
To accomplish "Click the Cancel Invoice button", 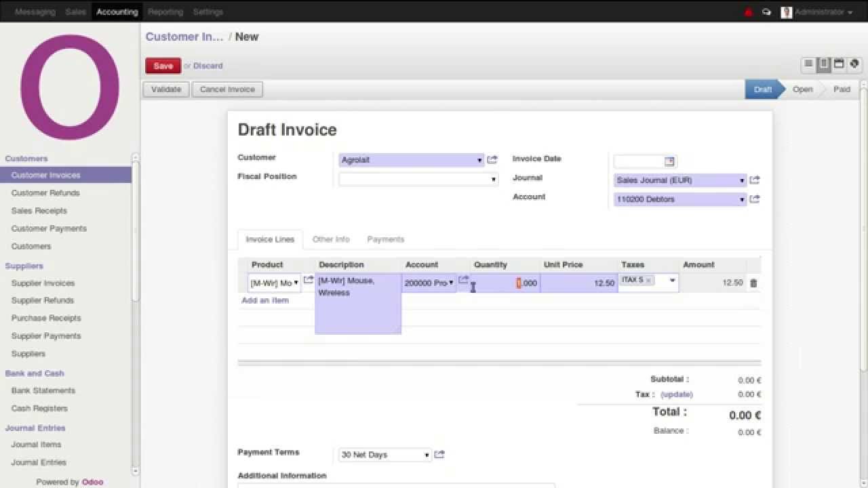I will pyautogui.click(x=227, y=89).
